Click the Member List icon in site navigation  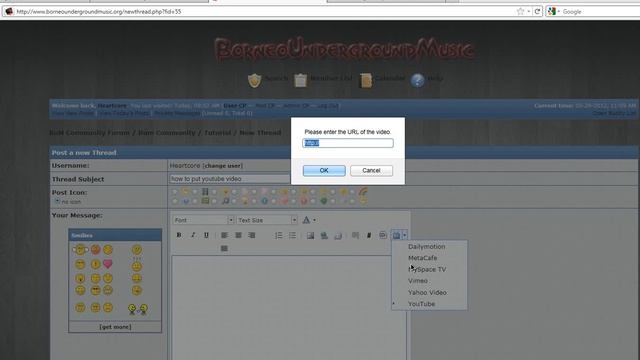[300, 80]
